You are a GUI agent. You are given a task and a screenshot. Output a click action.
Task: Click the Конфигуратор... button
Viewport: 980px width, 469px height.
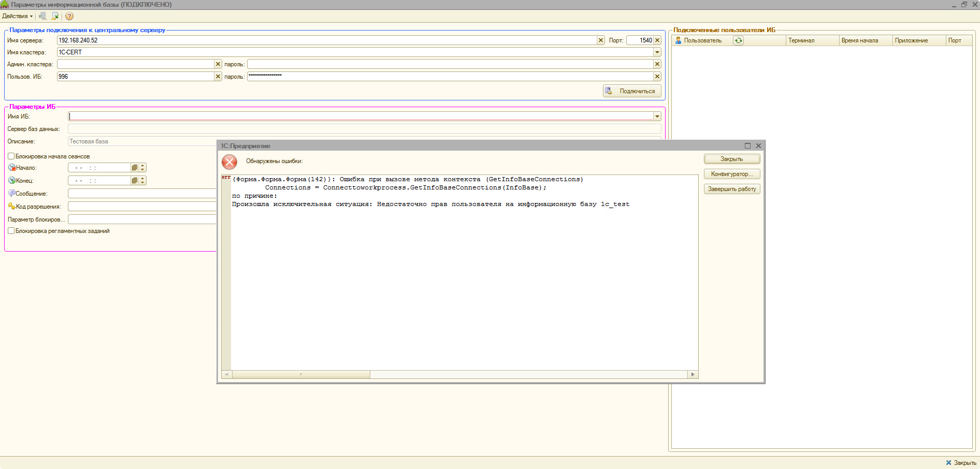732,174
